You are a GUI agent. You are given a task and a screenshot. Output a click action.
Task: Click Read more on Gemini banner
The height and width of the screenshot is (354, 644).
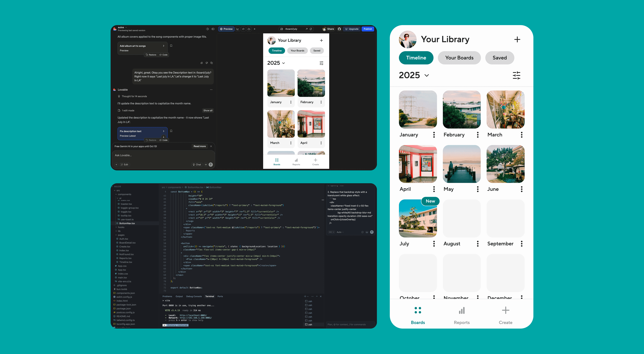tap(199, 146)
